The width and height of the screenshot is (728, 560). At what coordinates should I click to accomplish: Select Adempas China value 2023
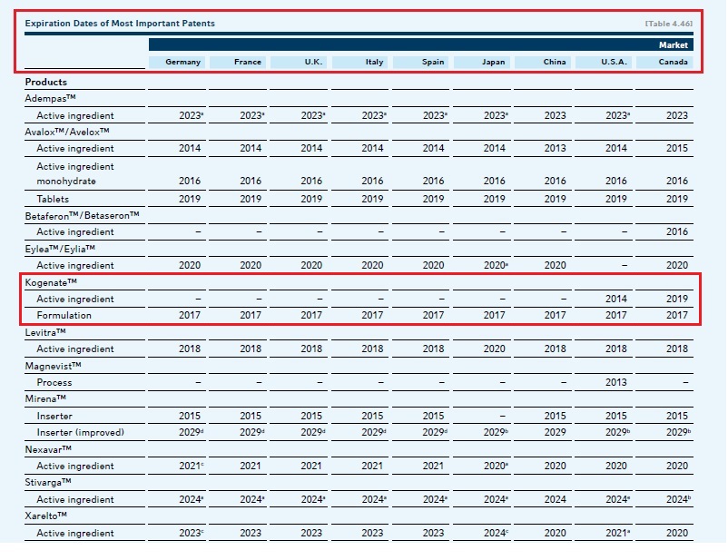tap(555, 115)
